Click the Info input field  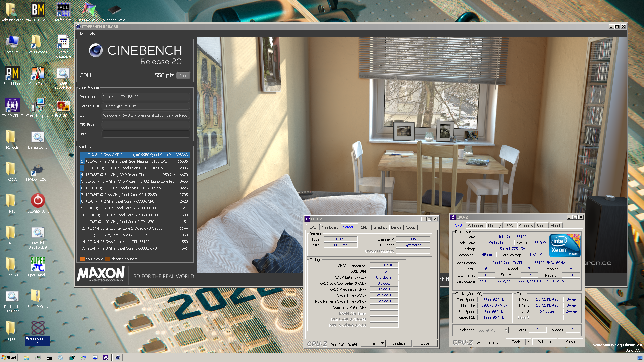(x=146, y=134)
